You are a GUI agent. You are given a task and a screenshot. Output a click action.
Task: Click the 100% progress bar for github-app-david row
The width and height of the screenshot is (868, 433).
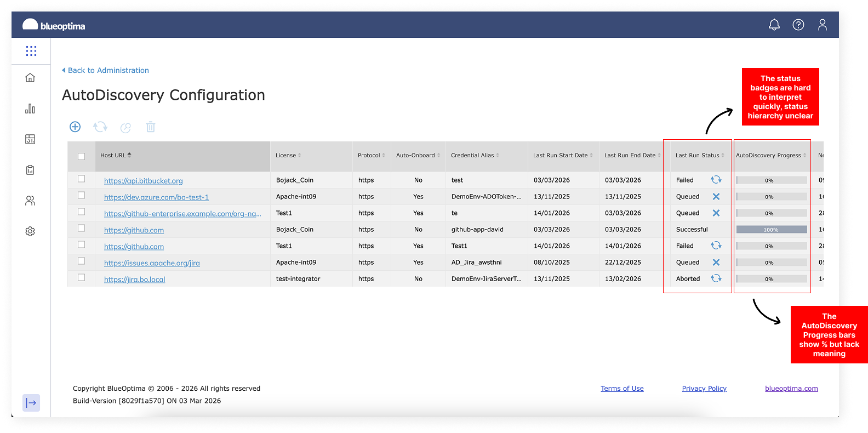772,229
